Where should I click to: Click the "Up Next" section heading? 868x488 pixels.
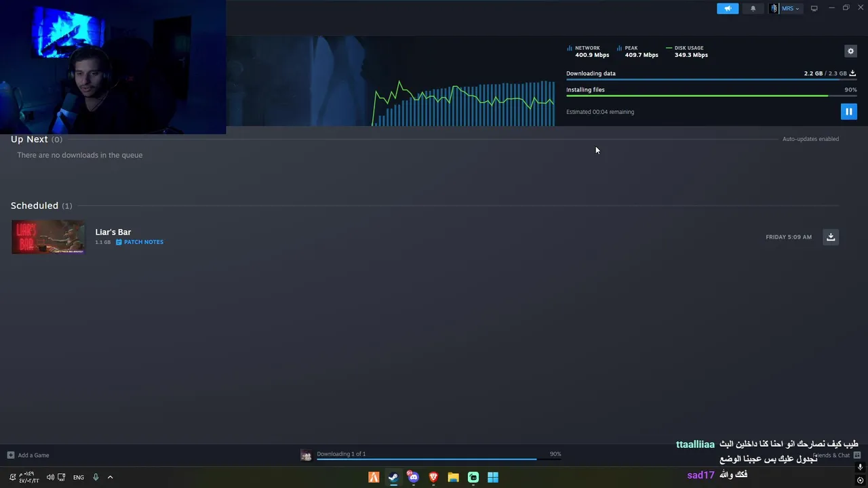pyautogui.click(x=29, y=139)
